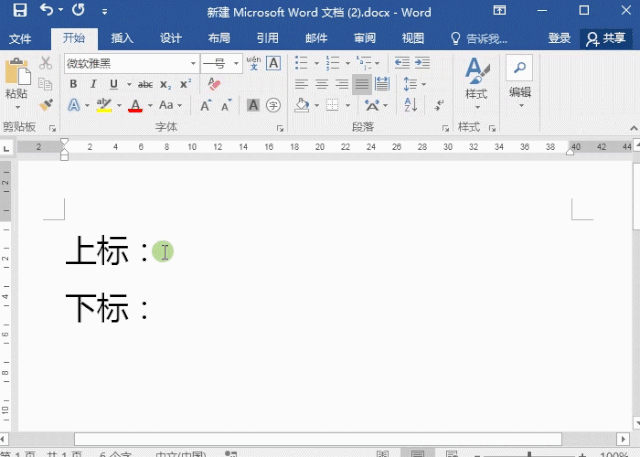Align text left
The width and height of the screenshot is (640, 457).
pos(301,84)
